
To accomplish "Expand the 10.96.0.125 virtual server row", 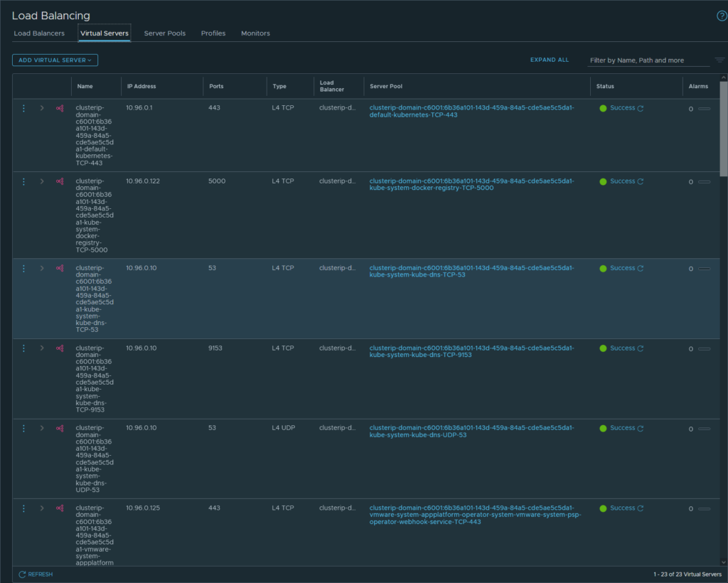I will tap(42, 508).
